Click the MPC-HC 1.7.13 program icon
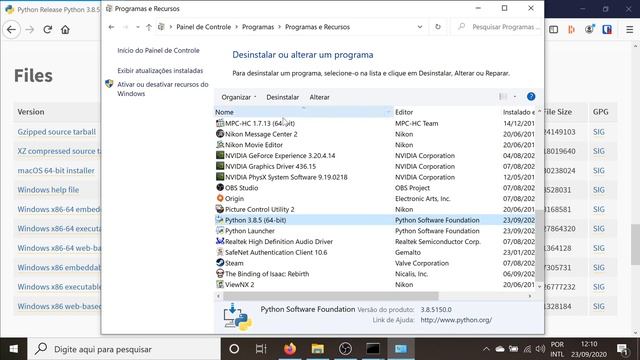 (220, 123)
